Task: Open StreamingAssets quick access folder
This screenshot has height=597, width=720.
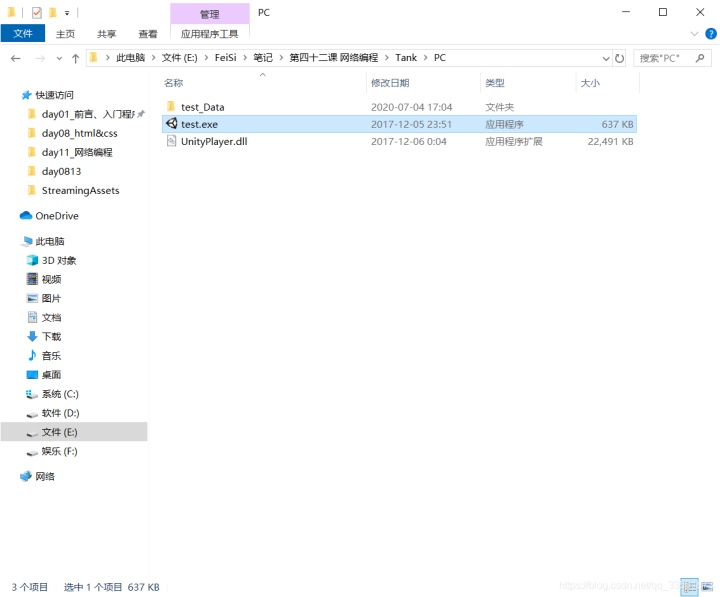Action: coord(80,191)
